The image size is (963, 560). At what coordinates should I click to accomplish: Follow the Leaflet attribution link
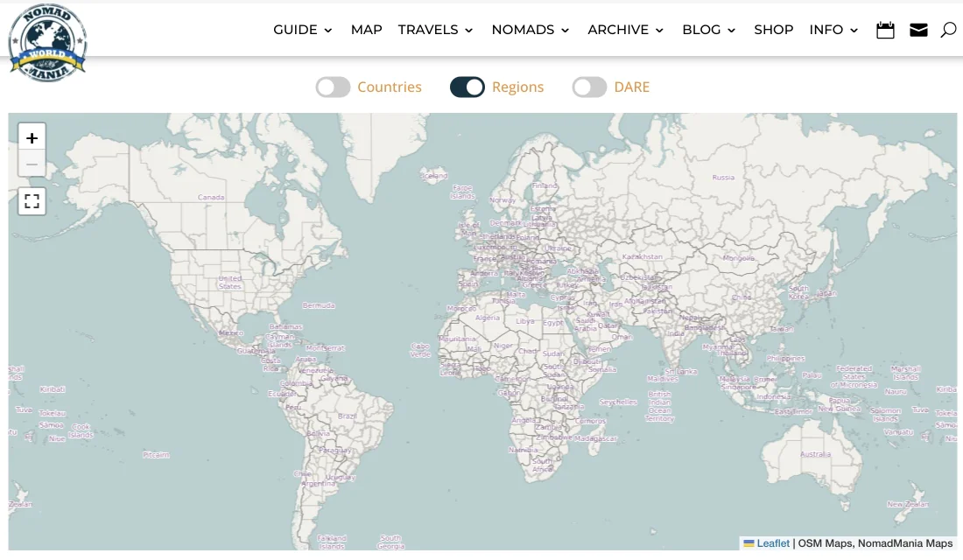click(x=773, y=543)
